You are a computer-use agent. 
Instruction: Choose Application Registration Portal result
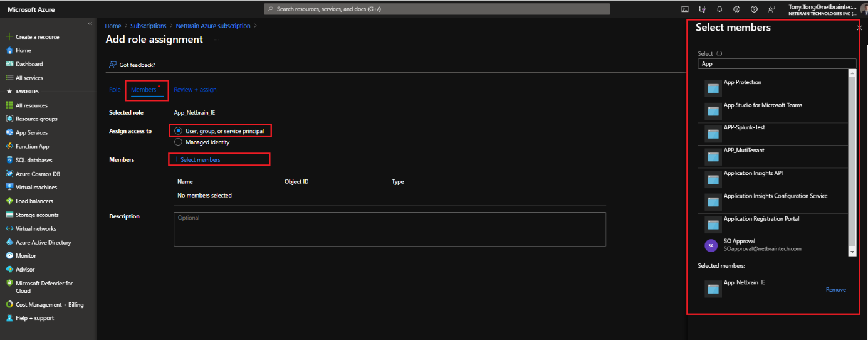click(773, 224)
